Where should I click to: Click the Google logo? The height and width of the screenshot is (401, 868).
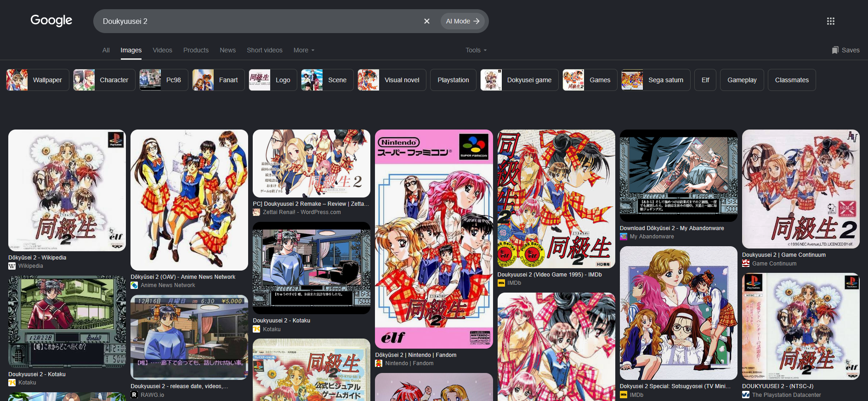click(x=51, y=21)
